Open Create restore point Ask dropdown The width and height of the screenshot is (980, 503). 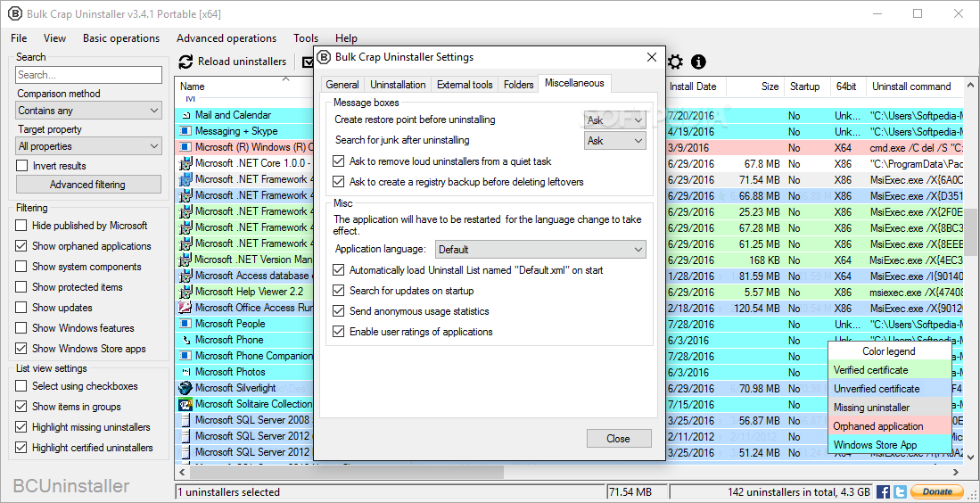click(615, 120)
